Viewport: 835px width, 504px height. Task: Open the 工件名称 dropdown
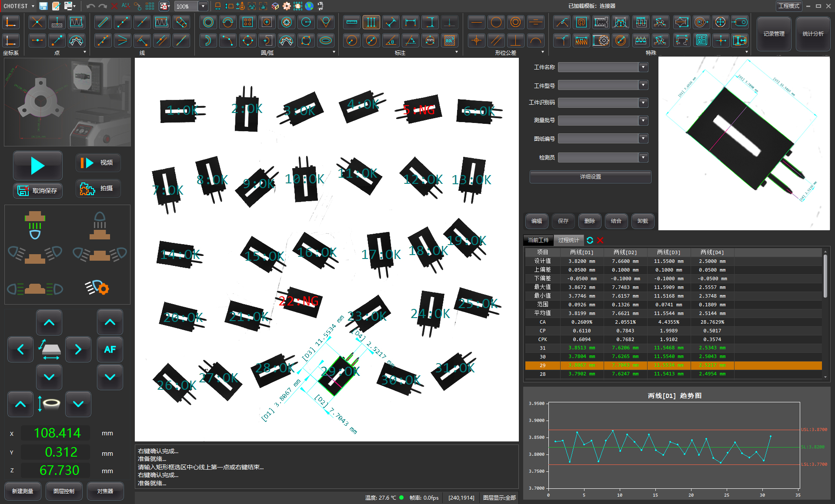tap(643, 67)
